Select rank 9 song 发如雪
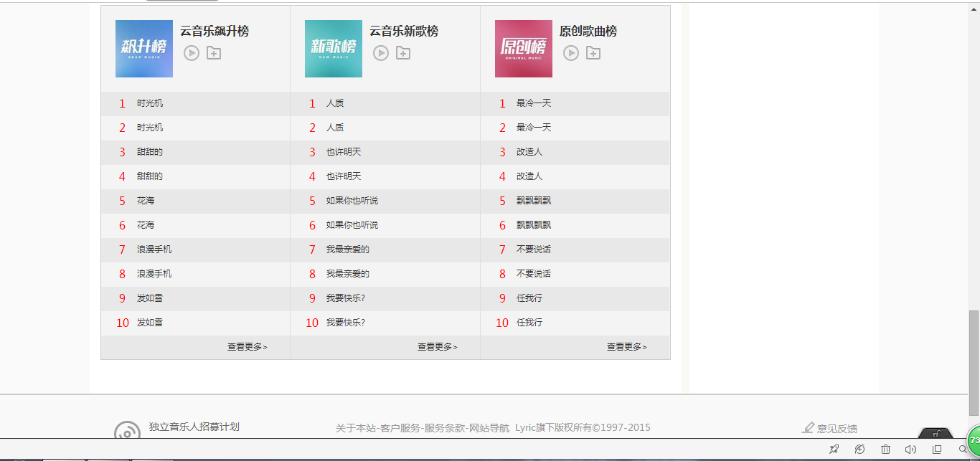Screen dimensions: 980x461 pos(150,298)
